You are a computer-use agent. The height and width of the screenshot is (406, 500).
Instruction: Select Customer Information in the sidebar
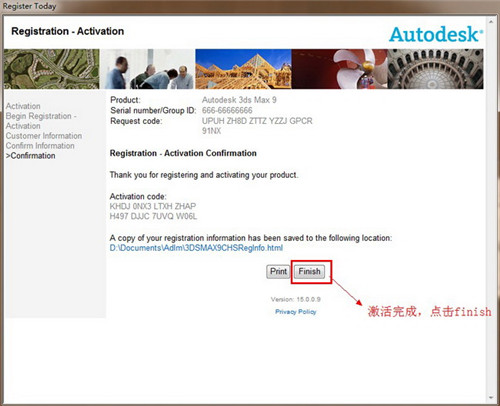[x=44, y=136]
